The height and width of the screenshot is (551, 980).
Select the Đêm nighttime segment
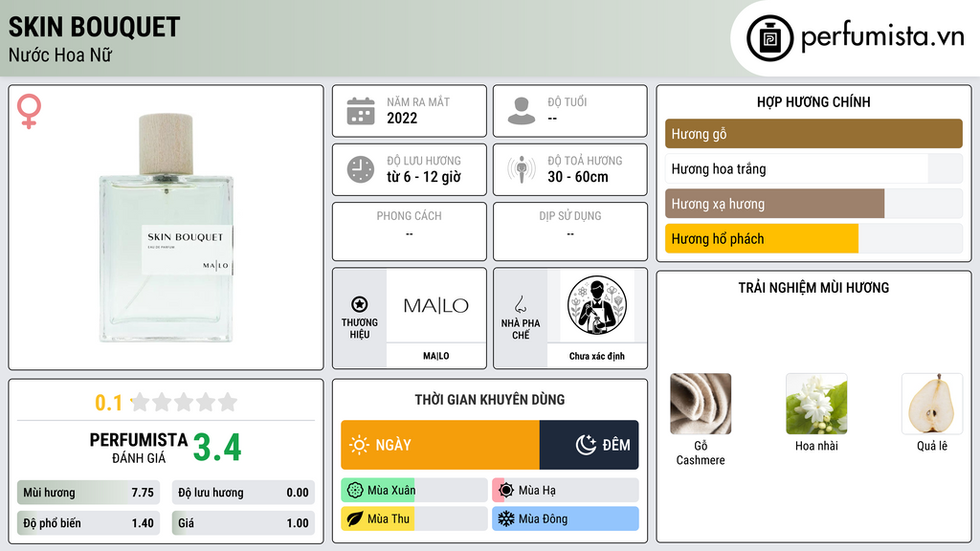point(589,445)
